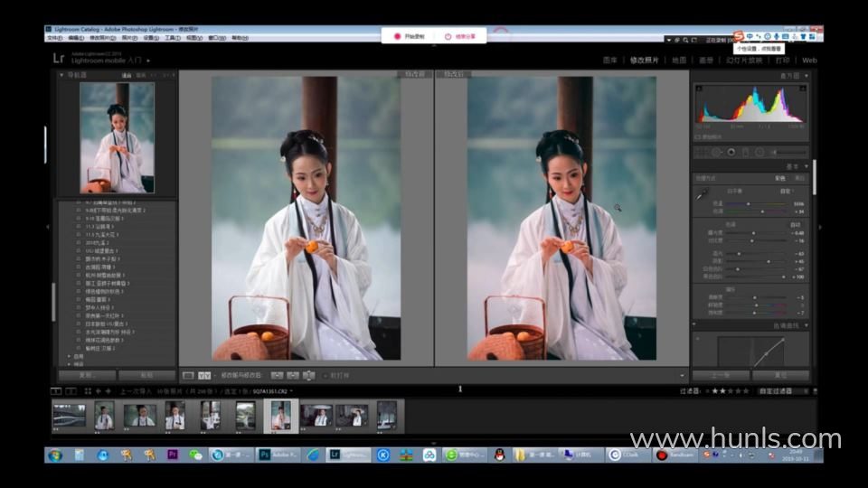Select the highlighted filmstrip thumbnail
Screen dimensions: 868x488
(x=280, y=416)
